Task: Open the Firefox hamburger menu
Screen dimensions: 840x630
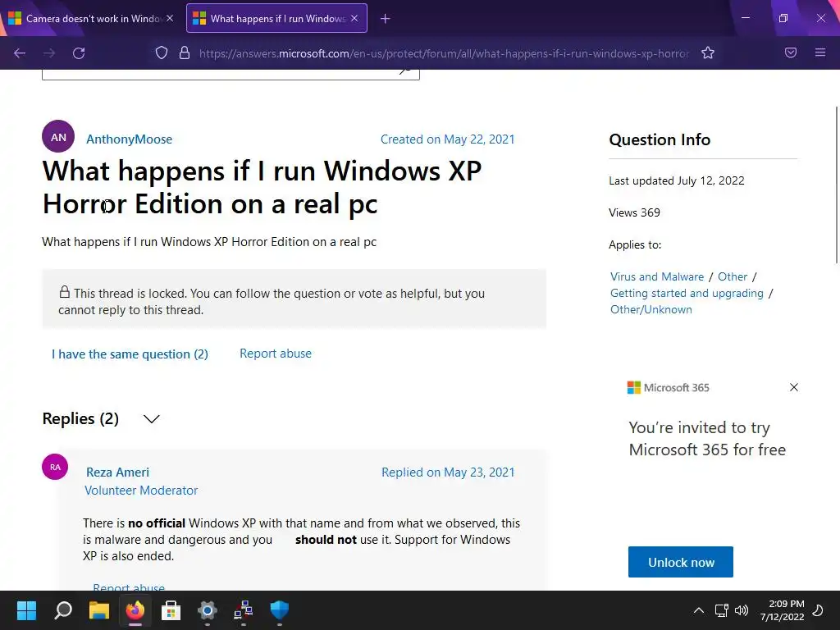Action: 820,52
